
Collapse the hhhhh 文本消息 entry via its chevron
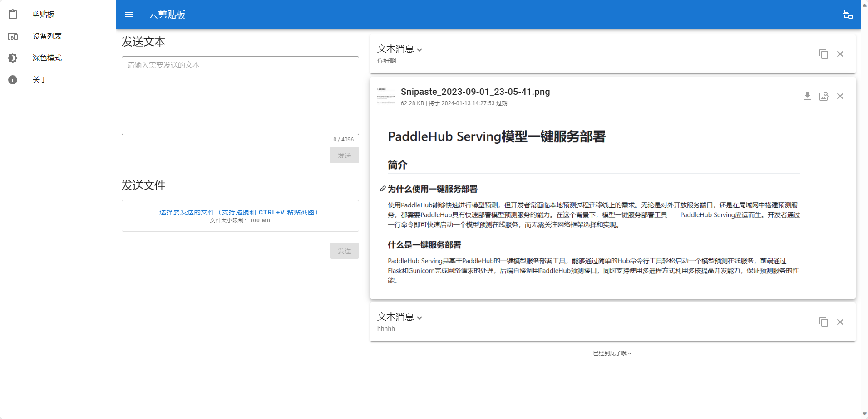[x=419, y=317]
